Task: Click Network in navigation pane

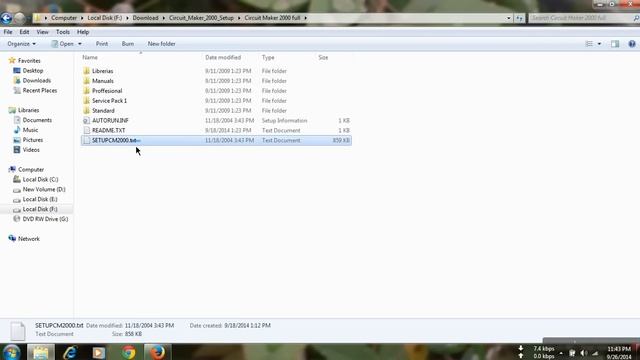Action: tap(29, 239)
